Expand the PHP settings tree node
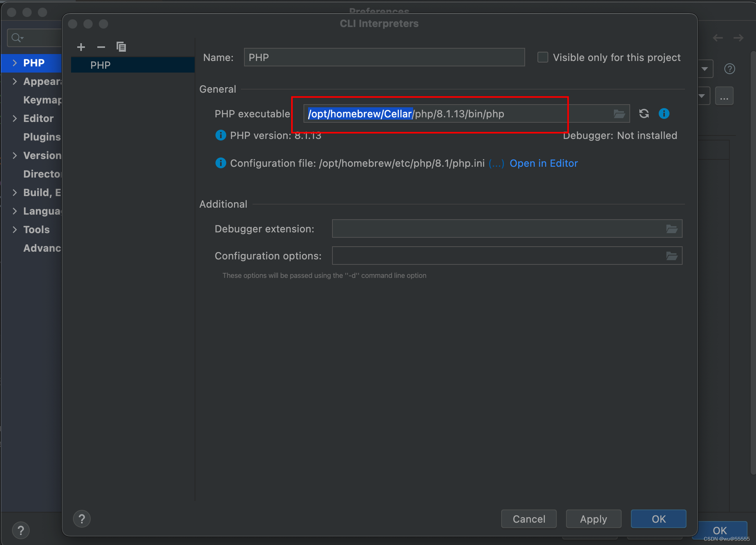Image resolution: width=756 pixels, height=545 pixels. pyautogui.click(x=15, y=63)
